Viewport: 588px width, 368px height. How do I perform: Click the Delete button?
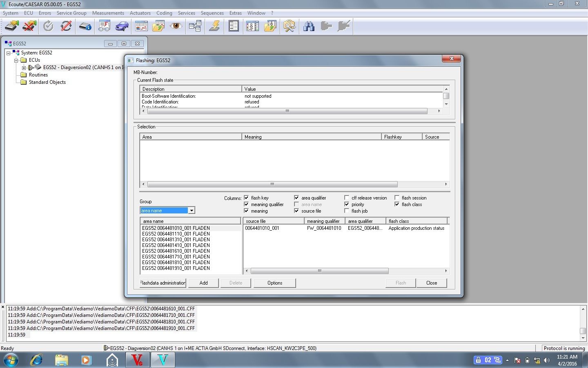(236, 283)
